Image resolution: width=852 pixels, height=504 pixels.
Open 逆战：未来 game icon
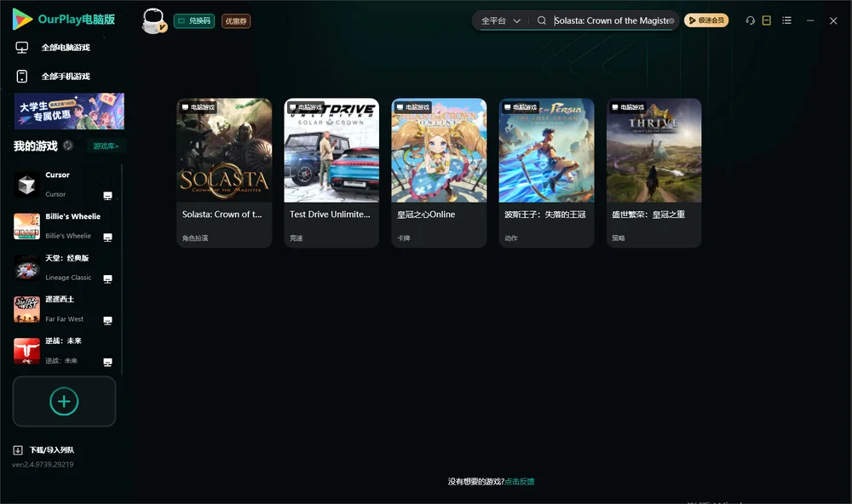coord(26,351)
